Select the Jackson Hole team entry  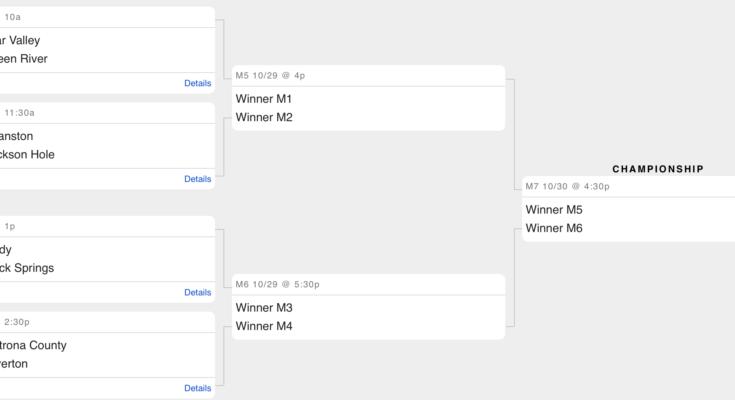tap(27, 154)
